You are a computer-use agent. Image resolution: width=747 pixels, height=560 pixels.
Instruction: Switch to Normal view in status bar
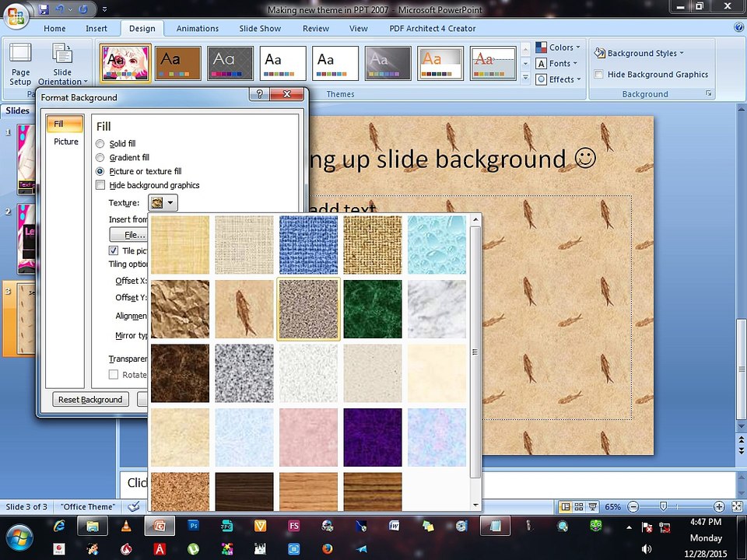[x=566, y=506]
